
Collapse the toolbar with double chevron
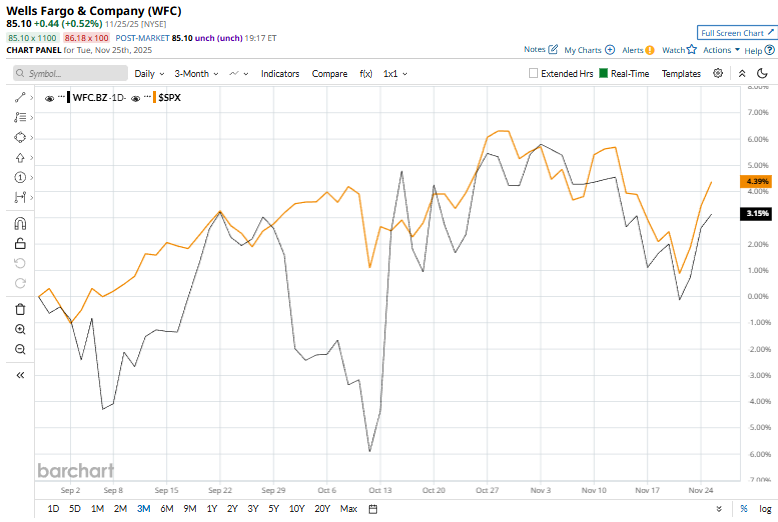[x=742, y=73]
